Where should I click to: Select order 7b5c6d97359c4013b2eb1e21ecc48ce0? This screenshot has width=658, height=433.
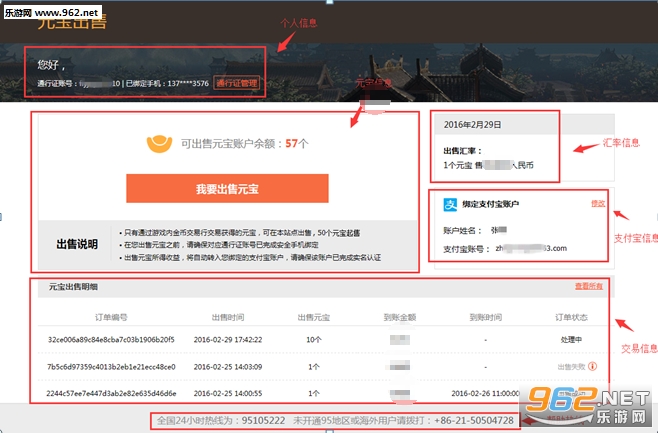[x=111, y=367]
